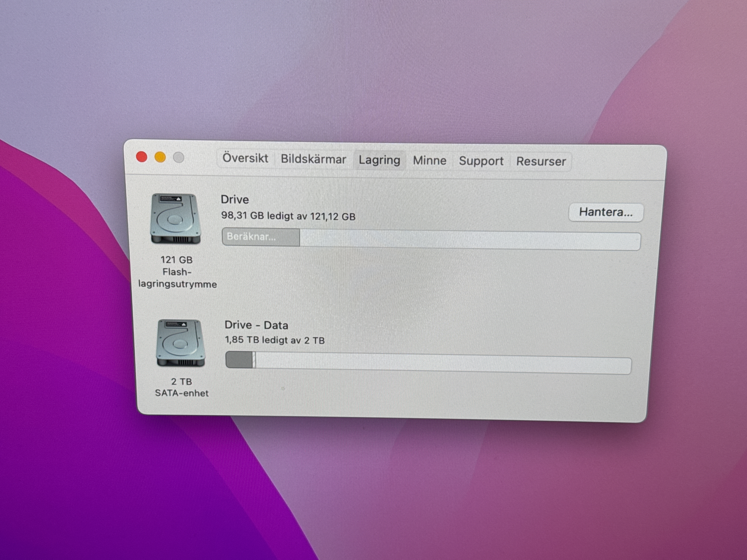Click the disabled gray zoom button

pos(179,157)
